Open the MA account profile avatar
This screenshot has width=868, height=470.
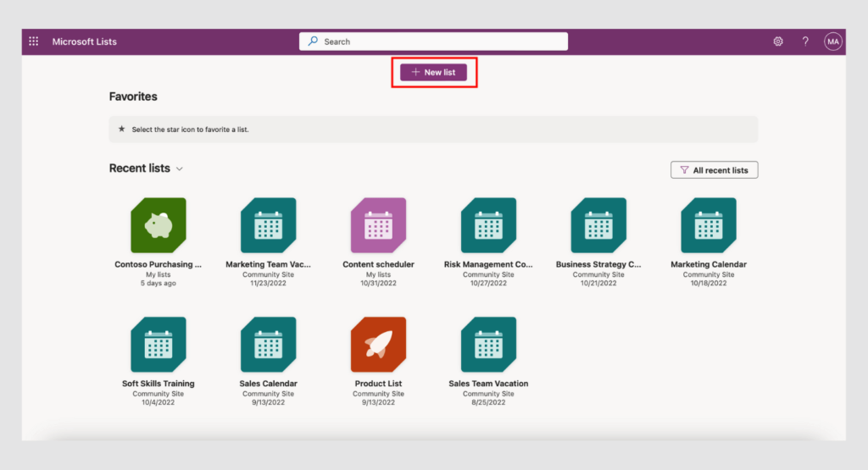(833, 41)
